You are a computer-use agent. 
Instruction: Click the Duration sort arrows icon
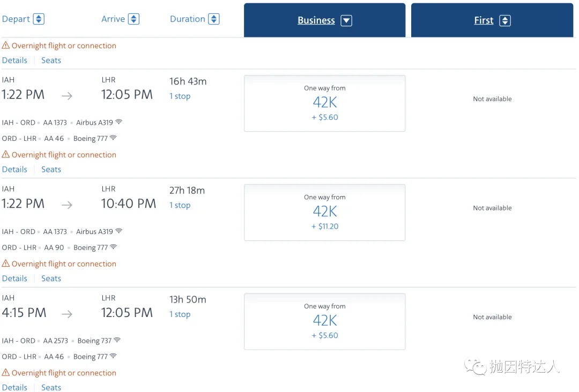(x=213, y=19)
